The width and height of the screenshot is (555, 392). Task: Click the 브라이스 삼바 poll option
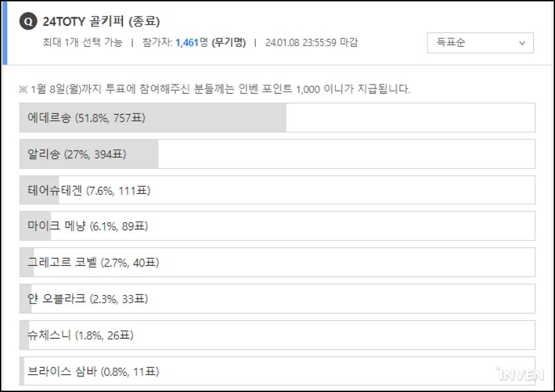pos(93,372)
